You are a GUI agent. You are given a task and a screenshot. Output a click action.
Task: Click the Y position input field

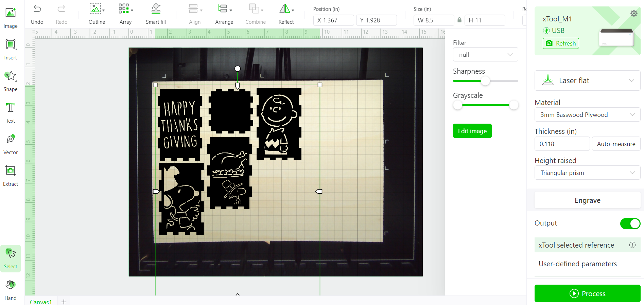(376, 20)
